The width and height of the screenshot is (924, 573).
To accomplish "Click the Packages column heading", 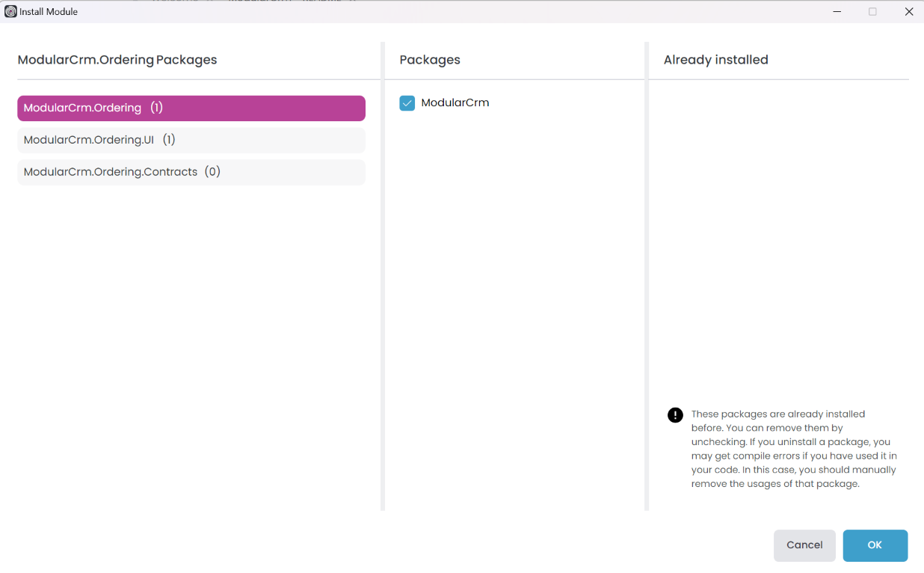I will pyautogui.click(x=430, y=60).
